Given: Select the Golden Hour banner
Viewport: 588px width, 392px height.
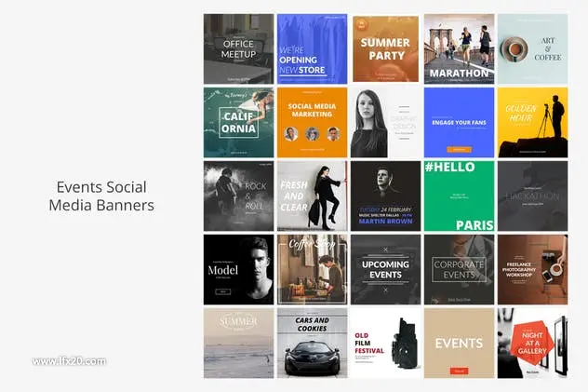Looking at the screenshot, I should click(x=532, y=122).
